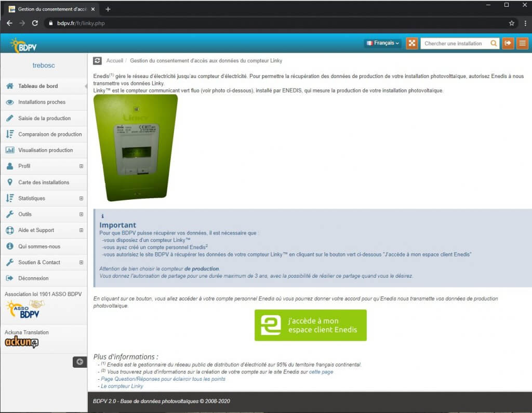Click the Ackuna translation logo
Viewport: 532px width, 413px height.
coord(21,342)
